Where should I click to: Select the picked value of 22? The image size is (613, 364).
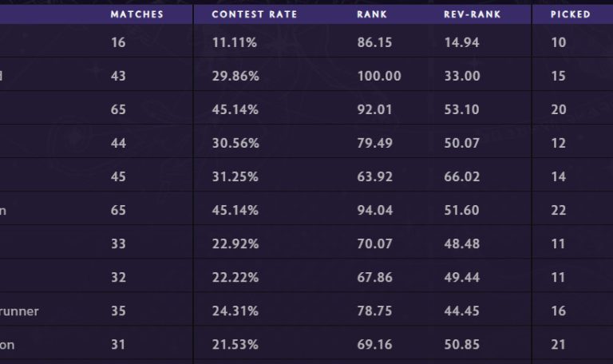point(558,211)
